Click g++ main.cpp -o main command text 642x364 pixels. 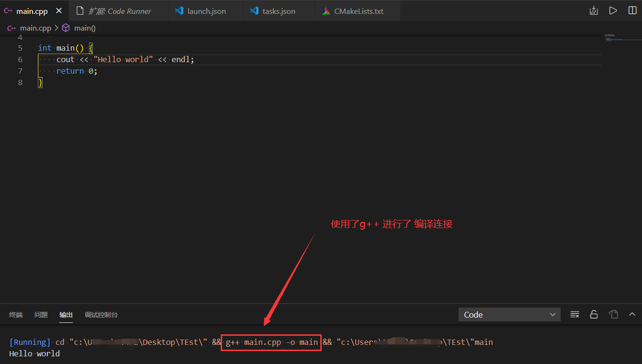pyautogui.click(x=271, y=342)
